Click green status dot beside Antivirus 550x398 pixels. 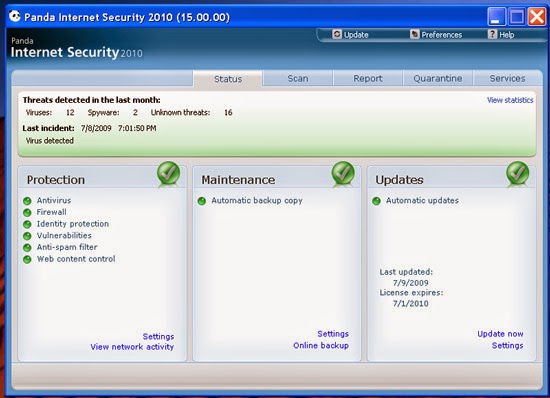point(27,201)
